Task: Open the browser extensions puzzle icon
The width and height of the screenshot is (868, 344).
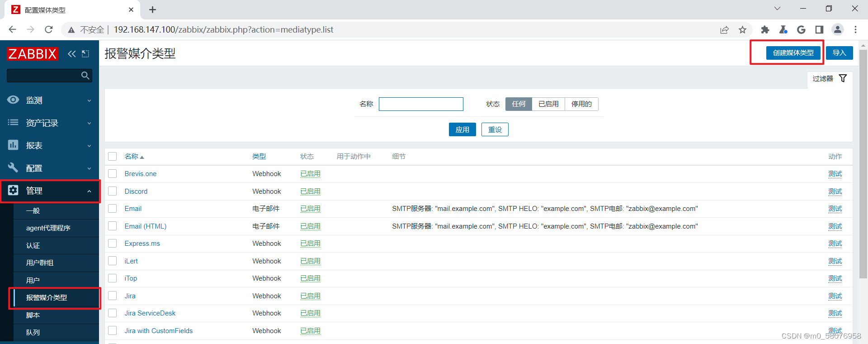Action: (765, 29)
